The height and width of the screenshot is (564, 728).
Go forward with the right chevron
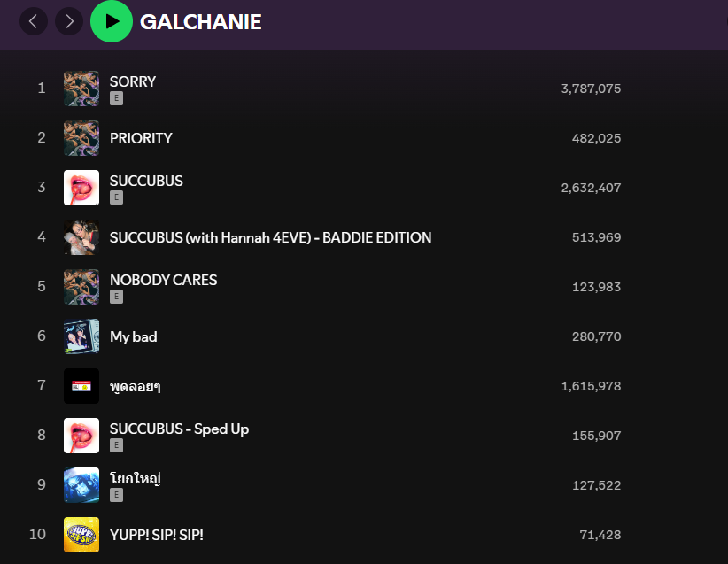click(69, 21)
